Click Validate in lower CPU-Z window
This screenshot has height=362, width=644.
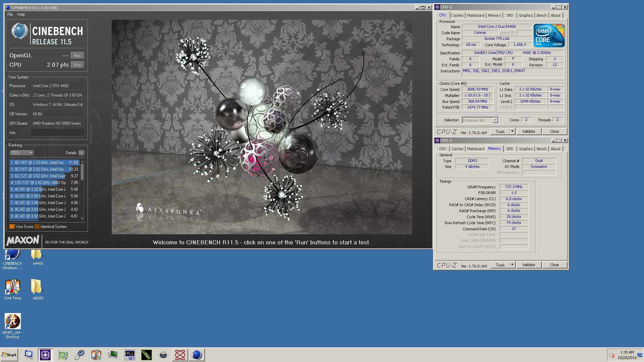click(x=529, y=265)
